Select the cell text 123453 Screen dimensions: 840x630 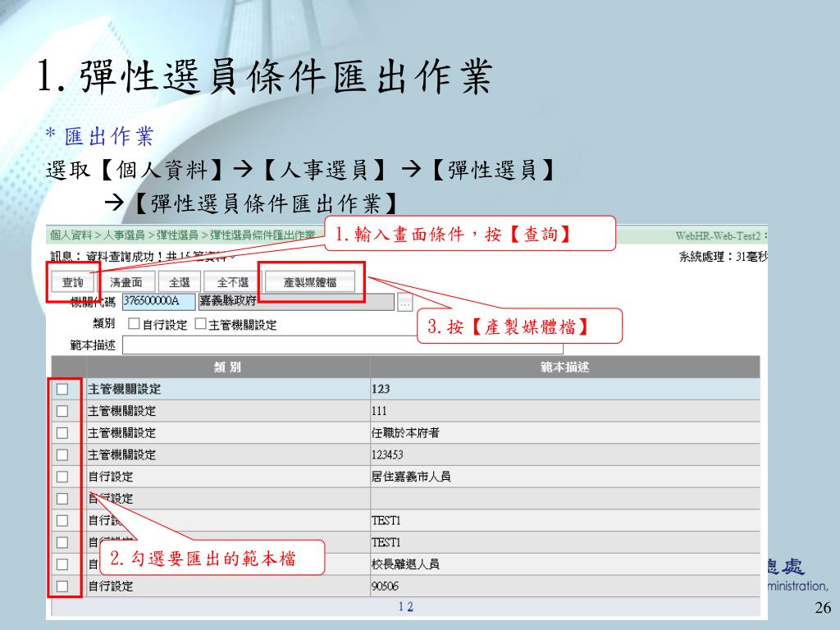(x=387, y=454)
